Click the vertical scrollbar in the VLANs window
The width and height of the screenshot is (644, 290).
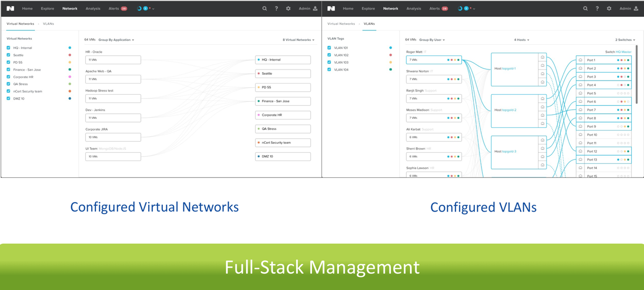pos(637,74)
